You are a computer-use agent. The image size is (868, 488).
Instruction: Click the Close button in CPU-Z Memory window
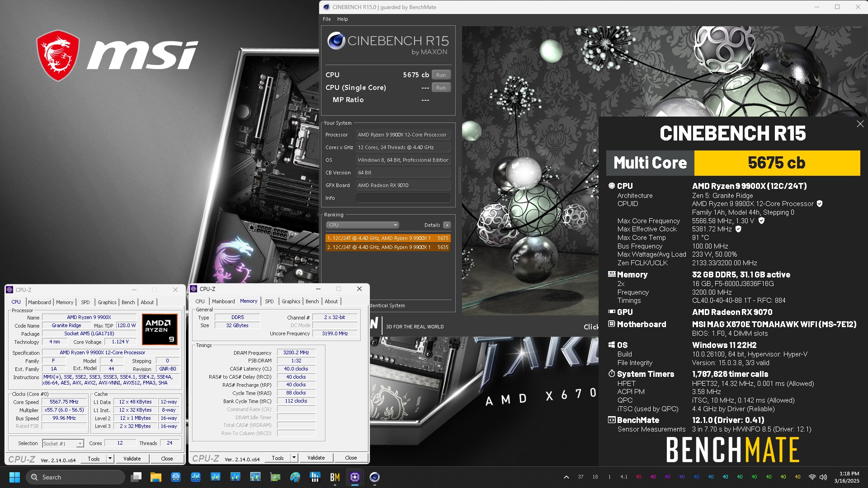tap(351, 458)
